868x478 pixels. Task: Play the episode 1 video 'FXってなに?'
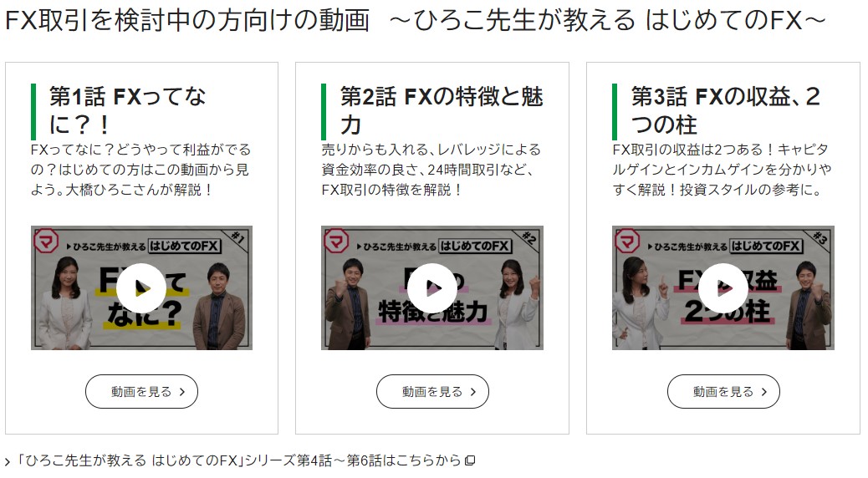[x=141, y=287]
